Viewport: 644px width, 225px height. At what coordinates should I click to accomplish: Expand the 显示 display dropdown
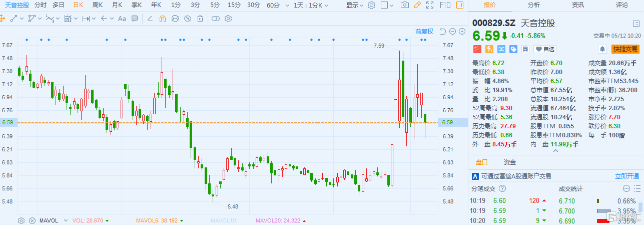pos(355,5)
